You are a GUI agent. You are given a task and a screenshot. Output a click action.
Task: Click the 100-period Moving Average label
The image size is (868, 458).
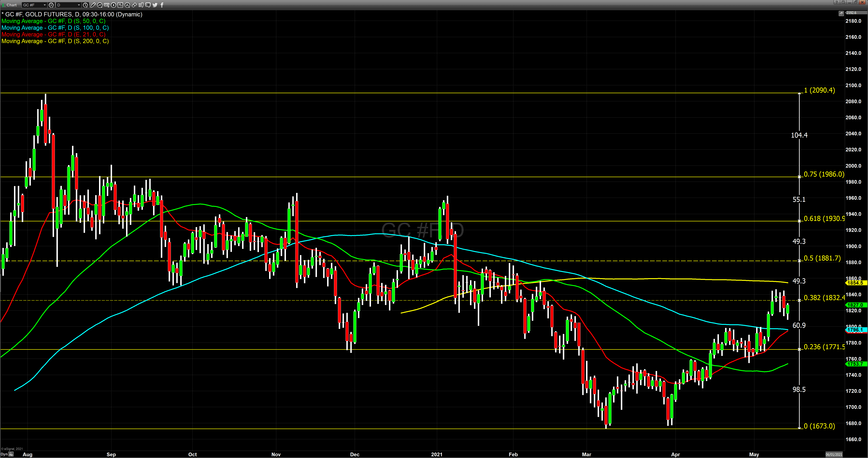click(55, 28)
